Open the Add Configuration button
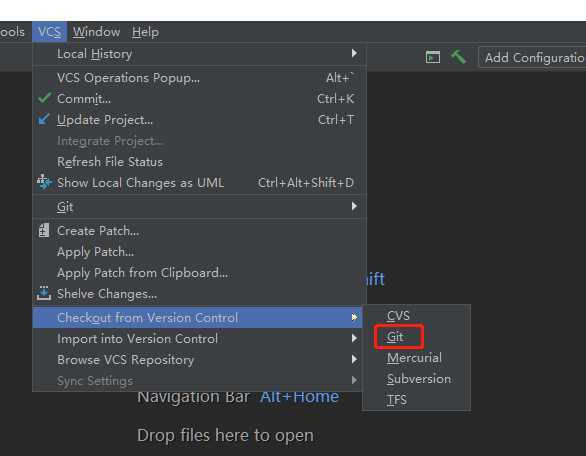 [x=532, y=58]
